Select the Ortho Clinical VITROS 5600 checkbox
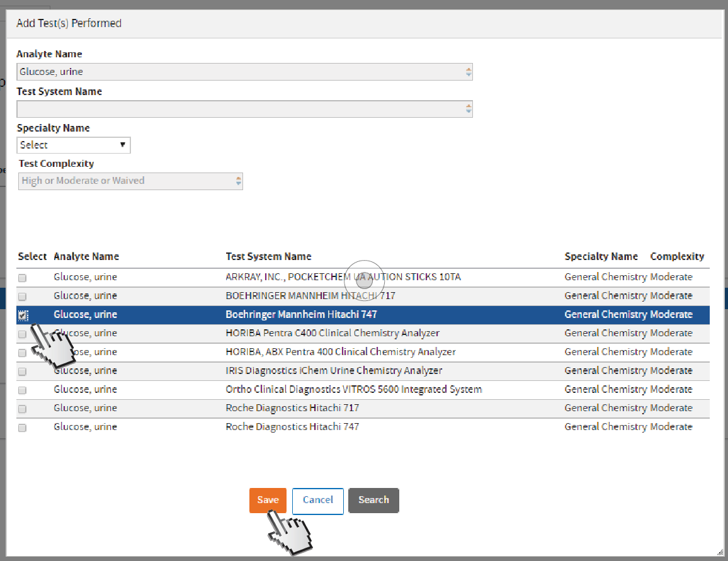The width and height of the screenshot is (728, 561). coord(23,390)
